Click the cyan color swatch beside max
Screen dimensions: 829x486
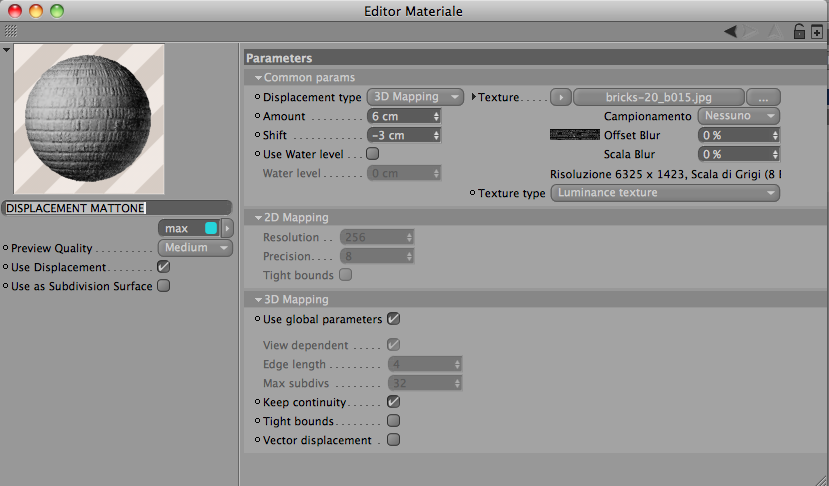tap(210, 228)
